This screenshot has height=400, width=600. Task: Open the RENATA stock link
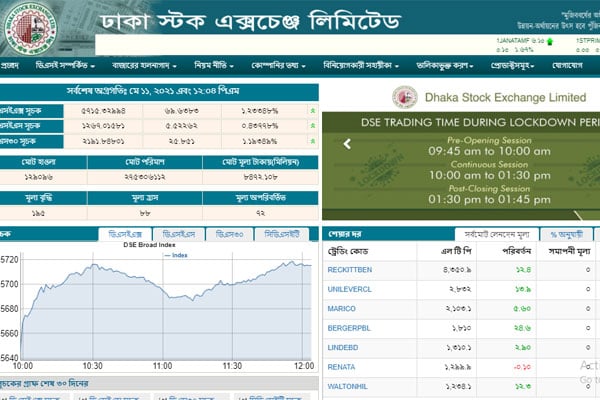pos(341,367)
